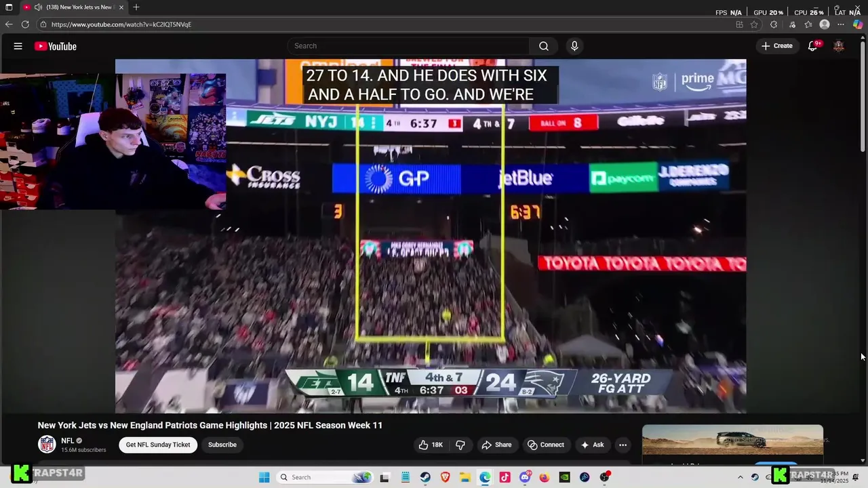The image size is (868, 488).
Task: Click the Ask button
Action: click(x=592, y=445)
